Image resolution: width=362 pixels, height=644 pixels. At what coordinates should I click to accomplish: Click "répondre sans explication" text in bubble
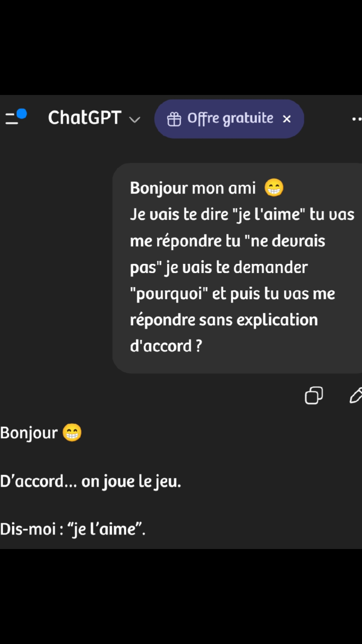[x=224, y=320]
